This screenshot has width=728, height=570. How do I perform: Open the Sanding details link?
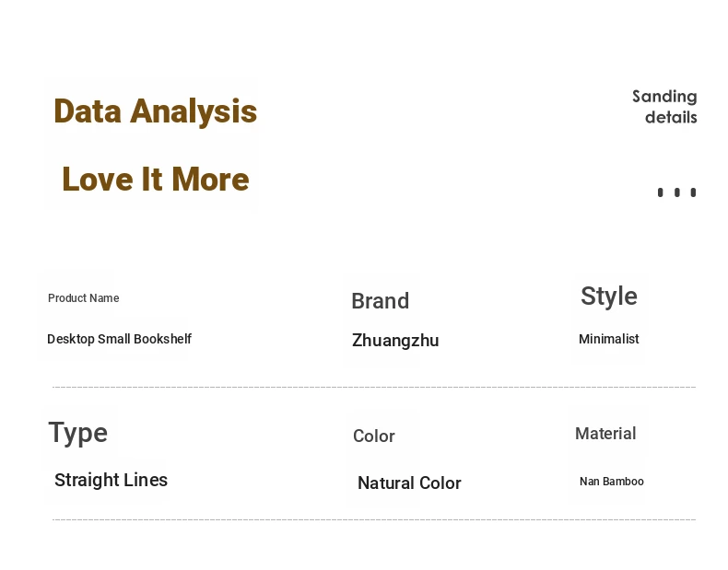pos(664,107)
